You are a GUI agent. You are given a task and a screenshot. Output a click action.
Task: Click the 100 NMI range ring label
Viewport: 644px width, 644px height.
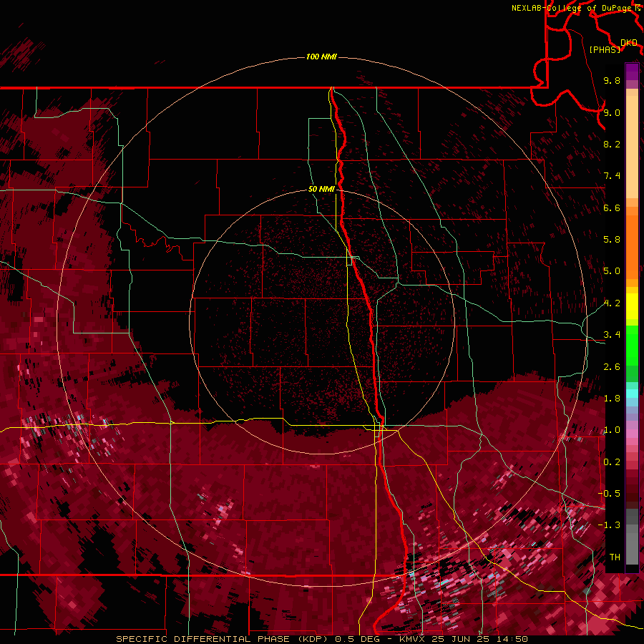tap(321, 57)
